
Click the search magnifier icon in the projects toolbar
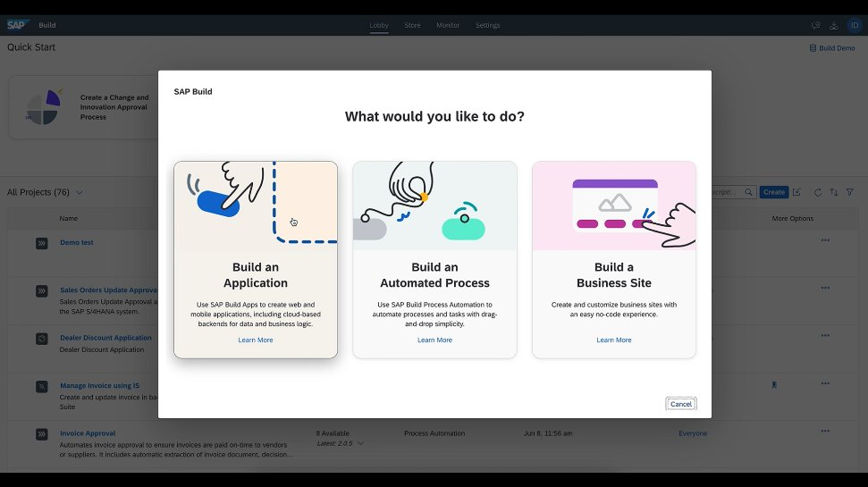pos(748,192)
